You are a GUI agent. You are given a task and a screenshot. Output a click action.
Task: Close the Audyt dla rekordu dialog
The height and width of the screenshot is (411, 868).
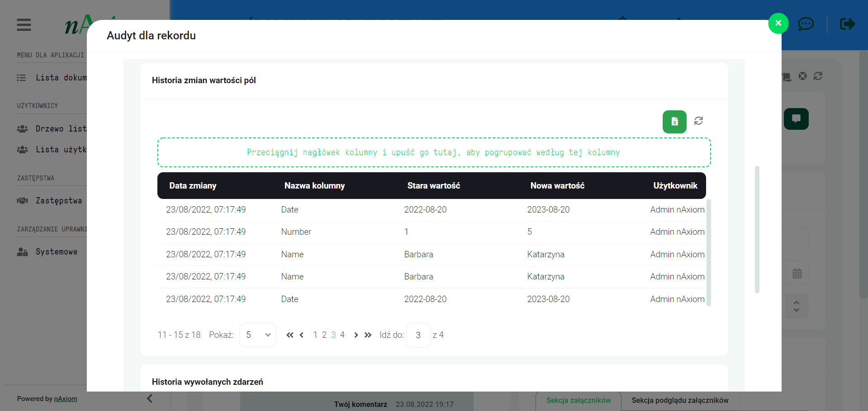pos(778,23)
